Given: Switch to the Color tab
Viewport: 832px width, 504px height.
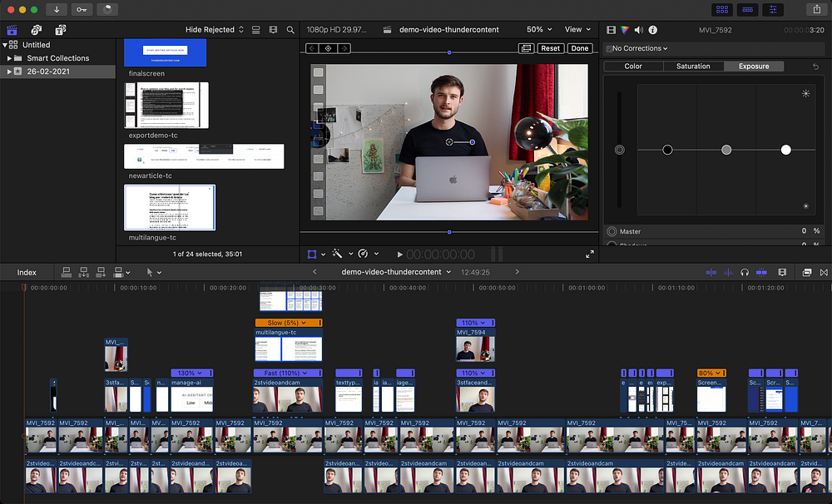Looking at the screenshot, I should tap(633, 66).
